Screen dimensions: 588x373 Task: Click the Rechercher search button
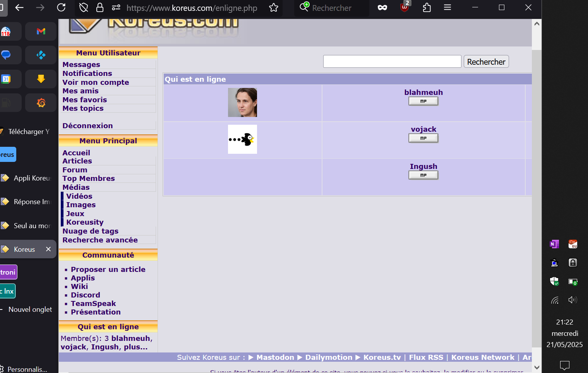(x=486, y=62)
